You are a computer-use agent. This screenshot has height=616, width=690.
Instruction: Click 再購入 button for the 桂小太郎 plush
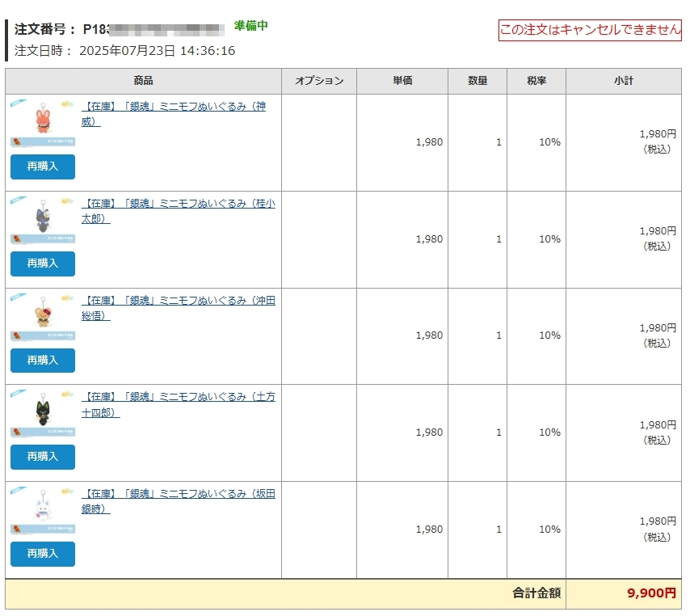[x=43, y=264]
